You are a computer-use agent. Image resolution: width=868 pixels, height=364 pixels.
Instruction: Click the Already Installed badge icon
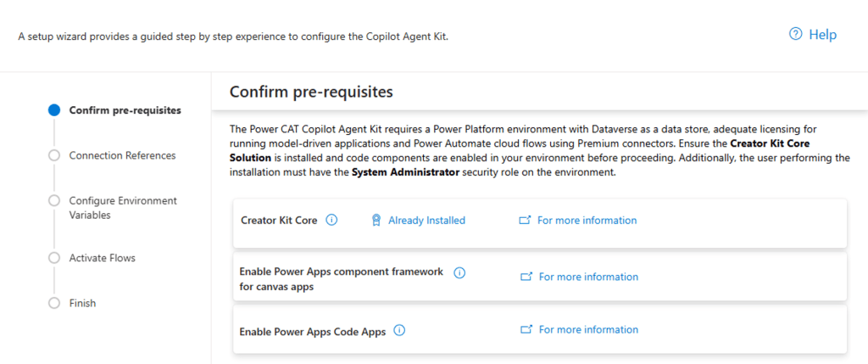point(376,220)
